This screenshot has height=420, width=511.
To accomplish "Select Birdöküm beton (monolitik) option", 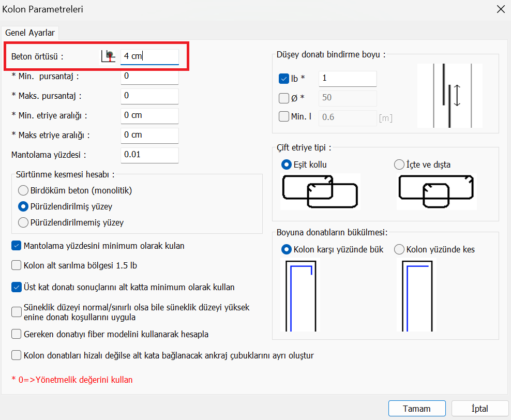I will point(23,190).
